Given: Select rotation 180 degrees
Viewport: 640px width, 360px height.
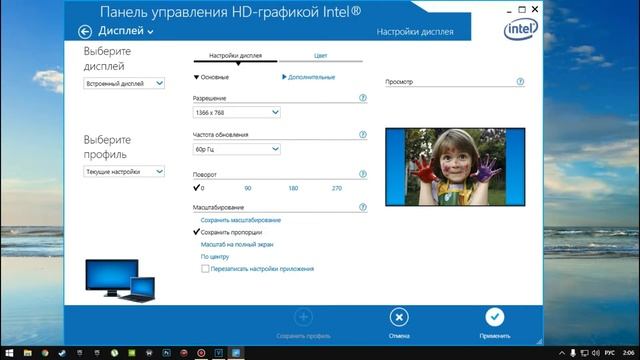Looking at the screenshot, I should (x=293, y=188).
